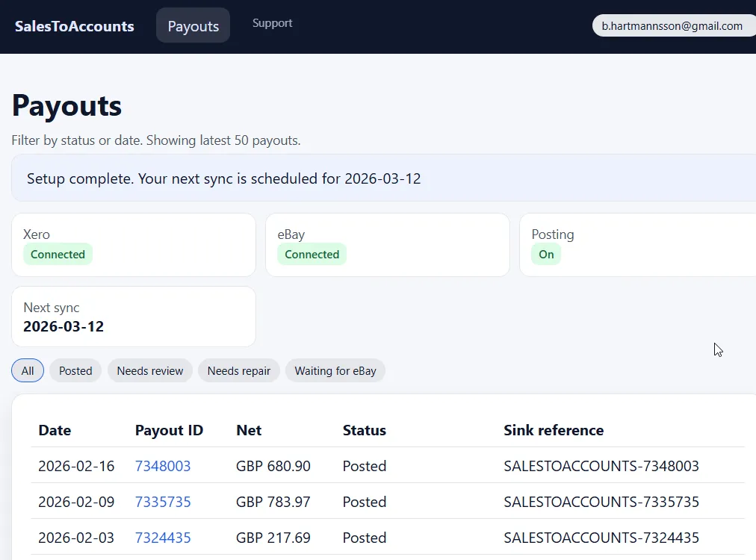Open payout 7348003 details
This screenshot has height=560, width=756.
click(163, 466)
